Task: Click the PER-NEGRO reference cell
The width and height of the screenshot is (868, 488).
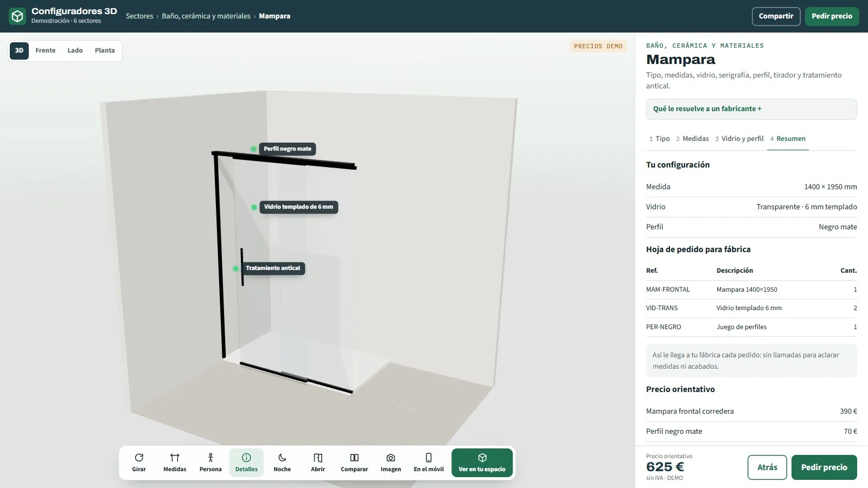Action: (x=663, y=327)
